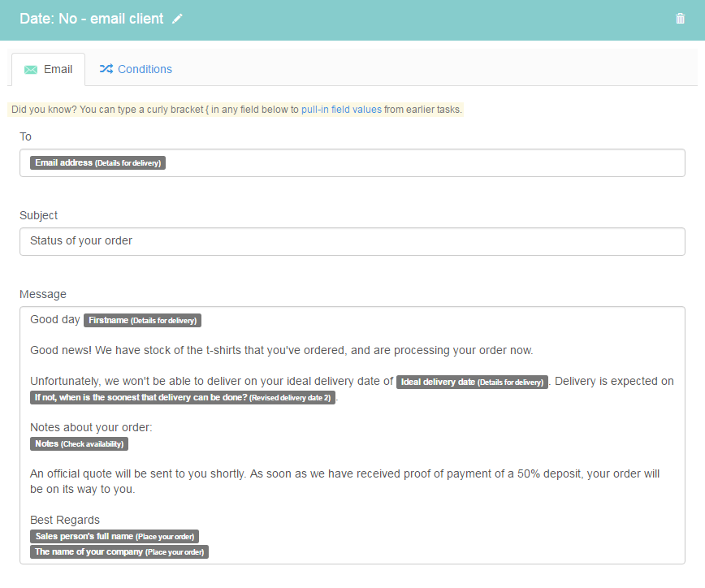Click the 'Unfortunately, we won't be able' sentence

tap(211, 381)
